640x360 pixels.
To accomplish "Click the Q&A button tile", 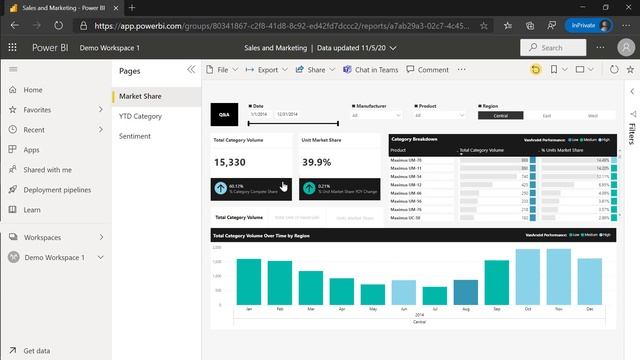I will click(224, 115).
